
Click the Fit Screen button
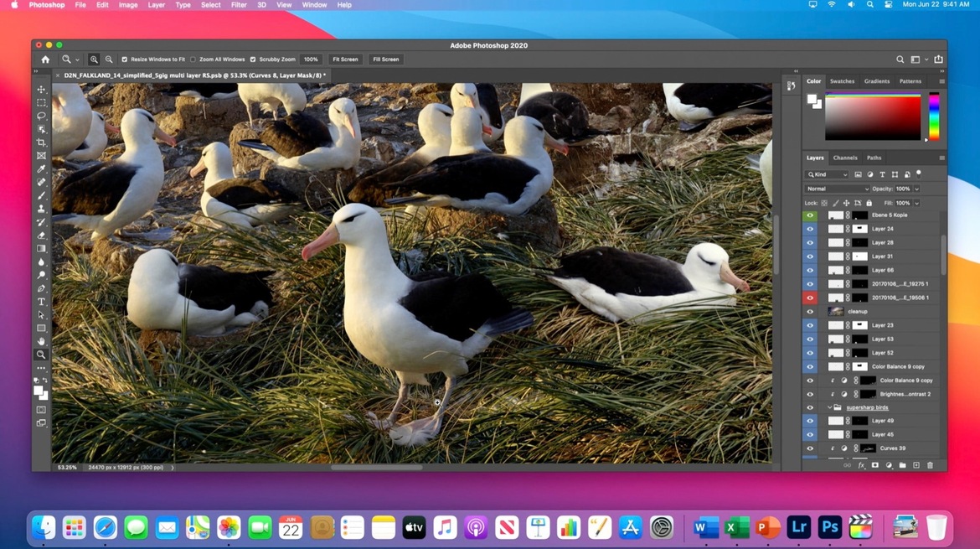(344, 59)
